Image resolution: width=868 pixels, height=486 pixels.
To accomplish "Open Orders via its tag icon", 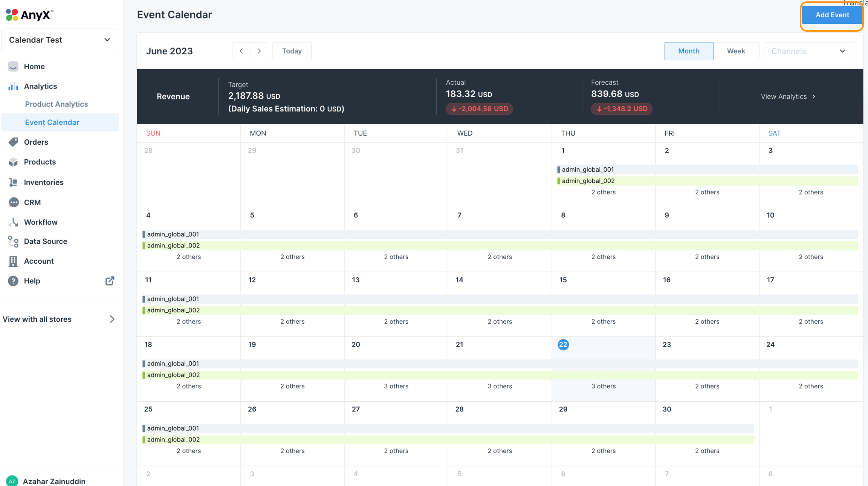I will (x=13, y=142).
